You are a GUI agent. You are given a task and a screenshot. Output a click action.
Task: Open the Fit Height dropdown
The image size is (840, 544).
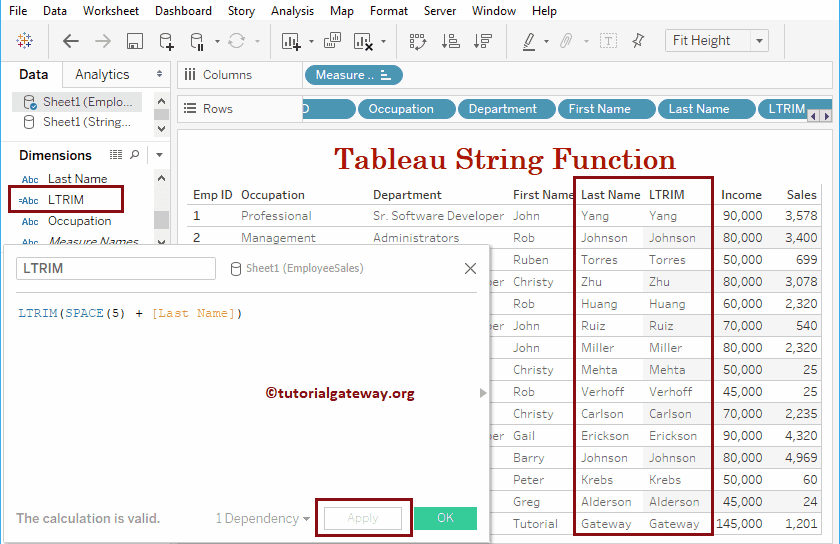tap(717, 41)
